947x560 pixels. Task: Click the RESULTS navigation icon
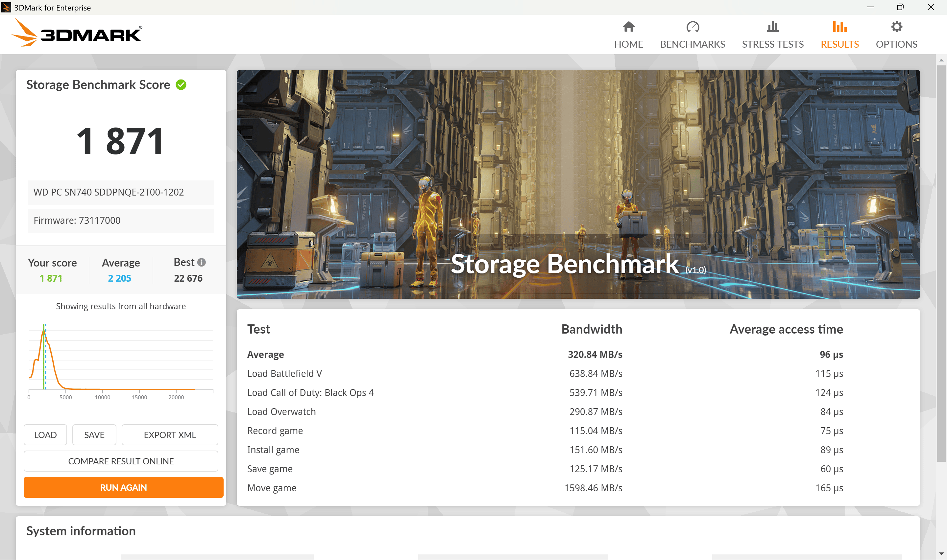838,27
